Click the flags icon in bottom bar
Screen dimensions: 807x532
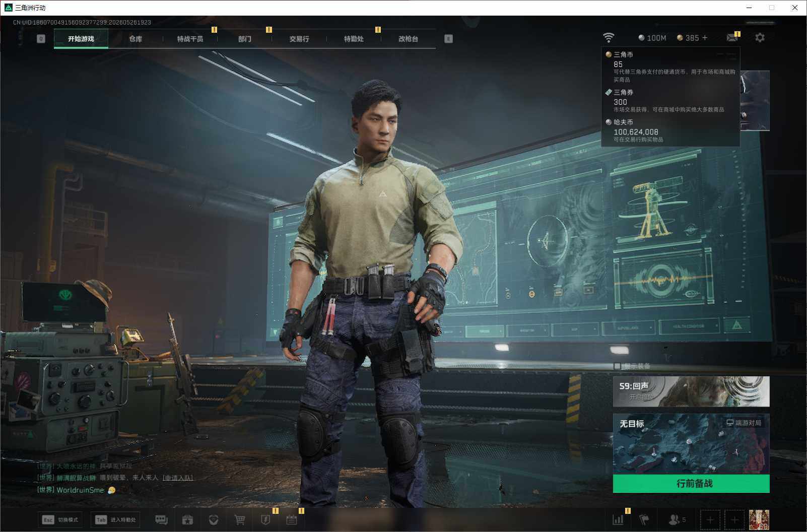tap(644, 520)
